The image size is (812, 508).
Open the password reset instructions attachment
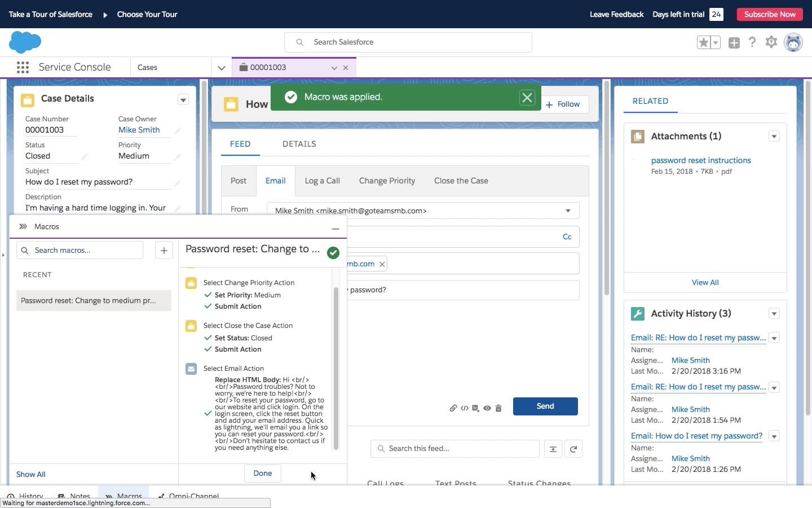(701, 160)
